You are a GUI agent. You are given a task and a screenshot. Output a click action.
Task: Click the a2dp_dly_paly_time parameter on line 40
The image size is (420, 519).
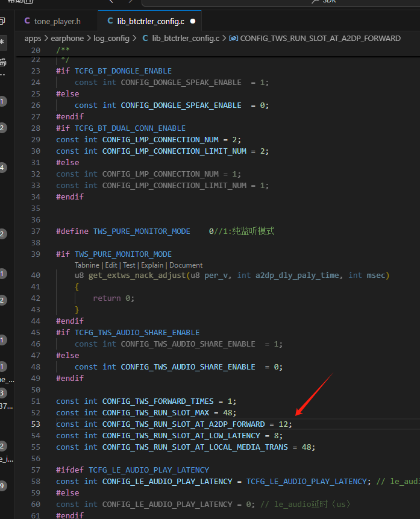tap(297, 275)
